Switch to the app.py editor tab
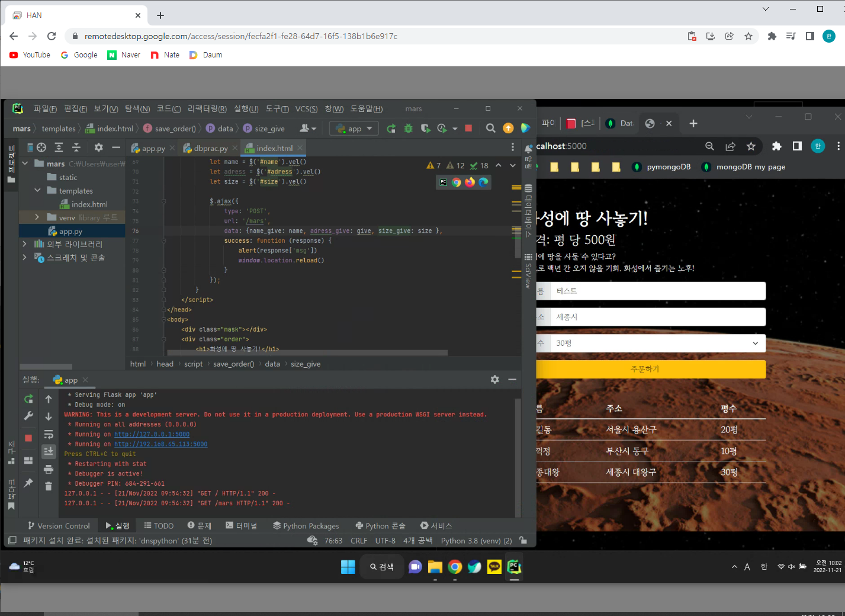 tap(153, 148)
